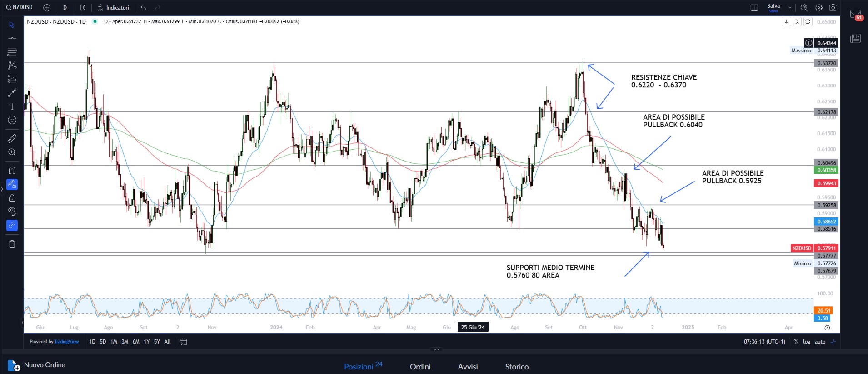Hide all drawings with the eye icon
Screen dimensions: 868x374
[x=12, y=211]
